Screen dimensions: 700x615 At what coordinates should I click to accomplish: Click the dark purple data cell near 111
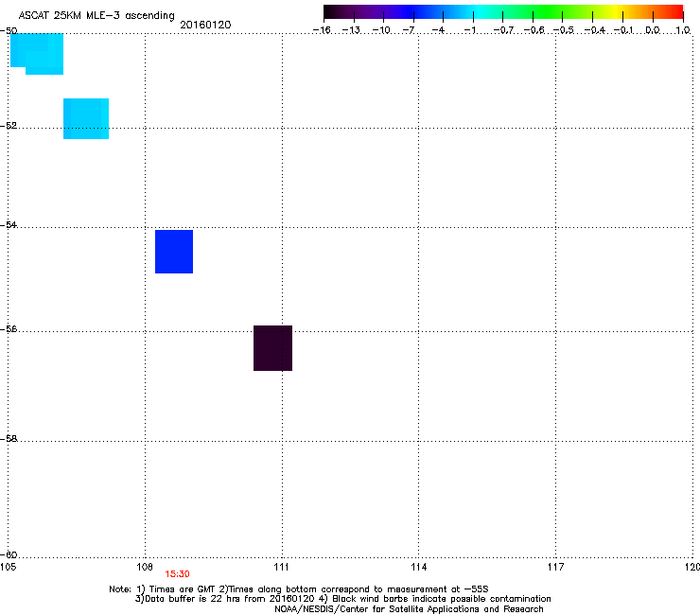click(x=272, y=348)
